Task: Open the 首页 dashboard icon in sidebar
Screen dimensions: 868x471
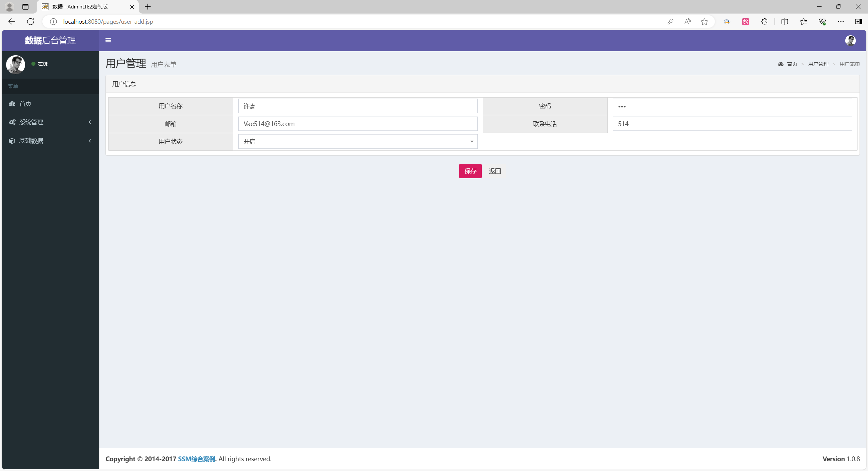Action: [12, 104]
